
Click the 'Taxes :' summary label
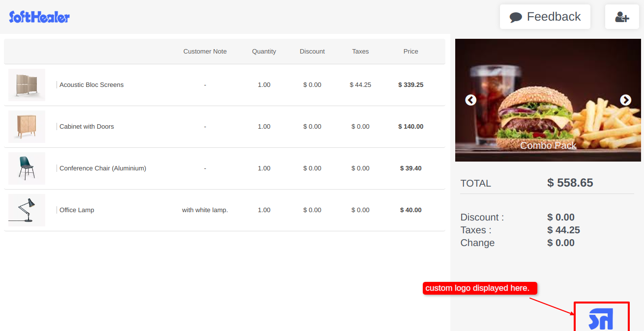pos(476,230)
